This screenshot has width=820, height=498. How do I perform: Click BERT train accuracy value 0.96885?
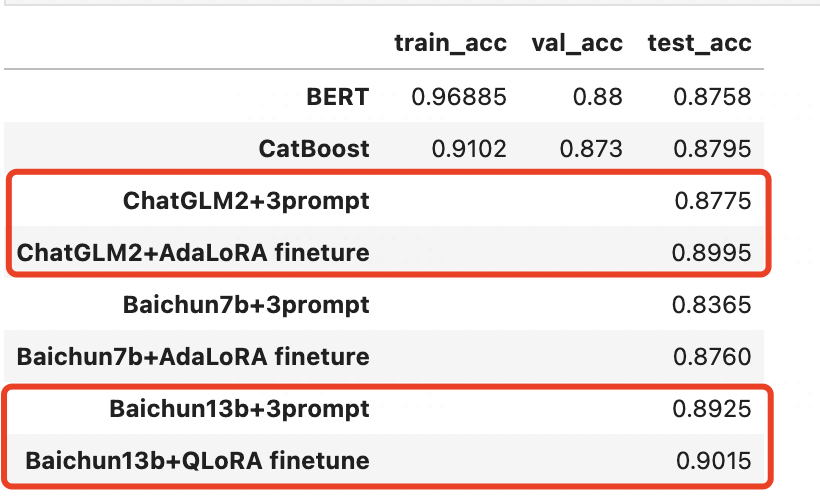tap(459, 97)
